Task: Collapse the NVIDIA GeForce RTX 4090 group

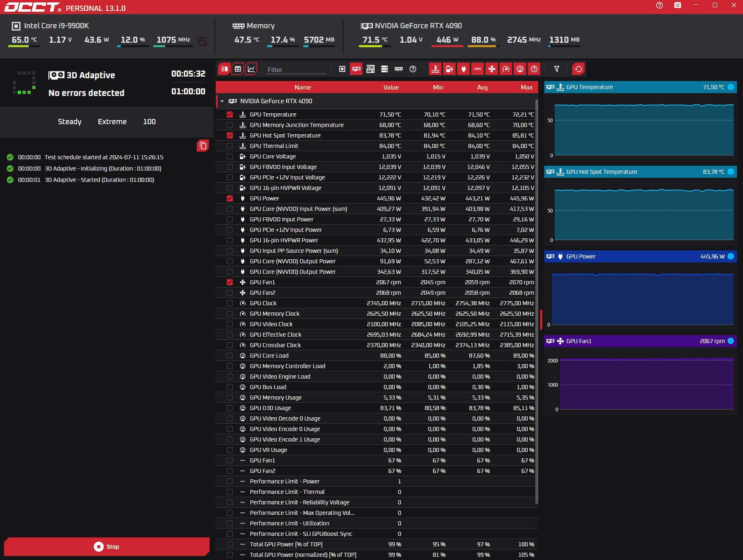Action: [x=222, y=101]
